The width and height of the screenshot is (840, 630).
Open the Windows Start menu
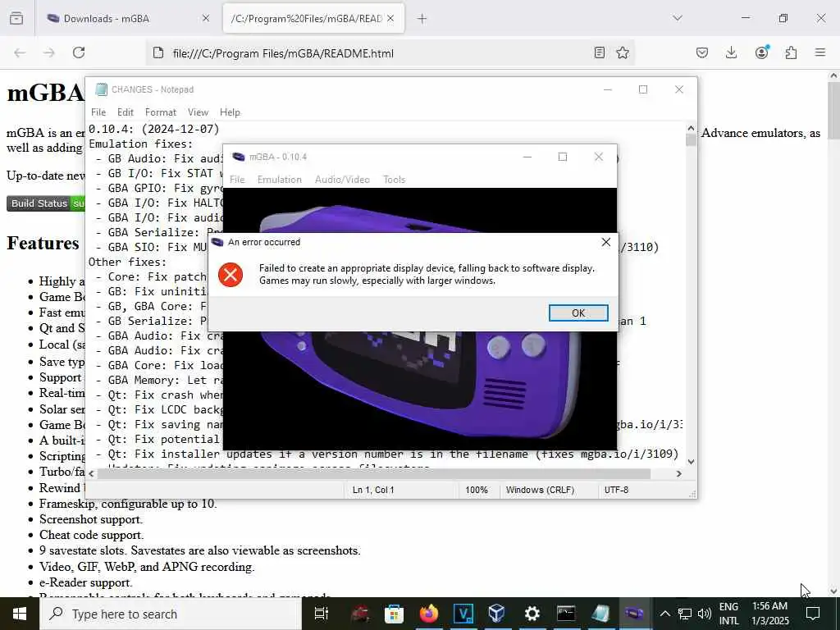[x=20, y=614]
